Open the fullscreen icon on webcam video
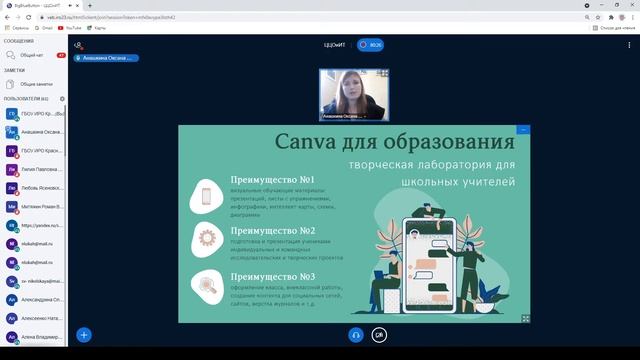Screen dimensions: 640x360 pyautogui.click(x=383, y=73)
